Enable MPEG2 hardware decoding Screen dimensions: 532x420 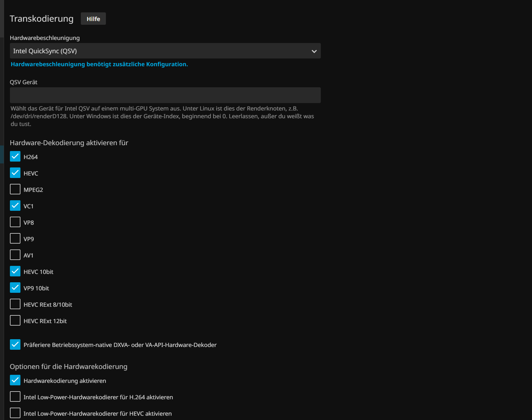15,189
